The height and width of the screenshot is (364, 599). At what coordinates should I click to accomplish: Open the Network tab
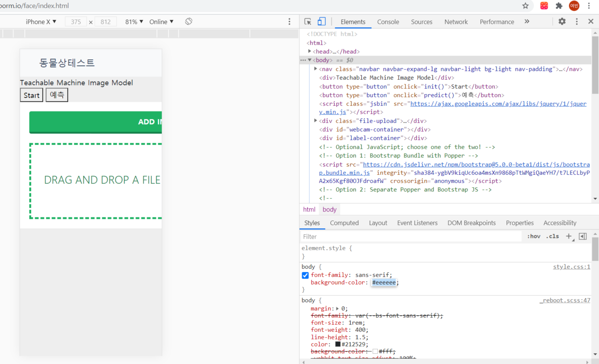tap(456, 22)
